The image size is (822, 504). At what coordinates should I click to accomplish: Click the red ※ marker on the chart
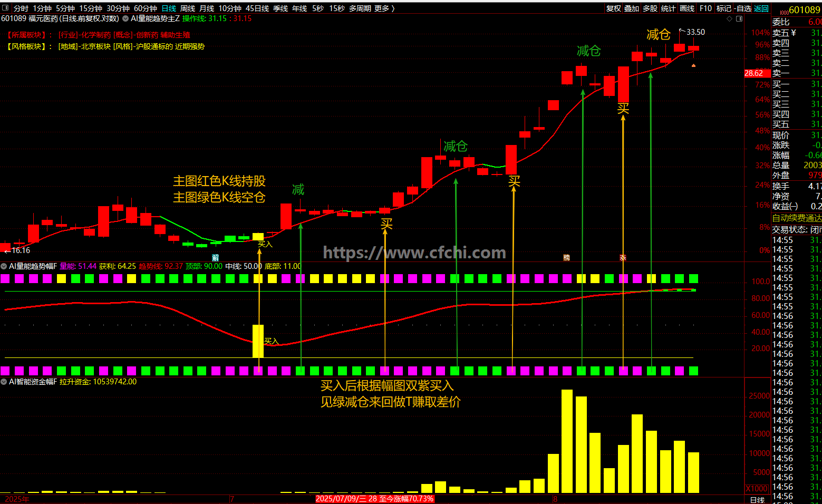(x=623, y=258)
